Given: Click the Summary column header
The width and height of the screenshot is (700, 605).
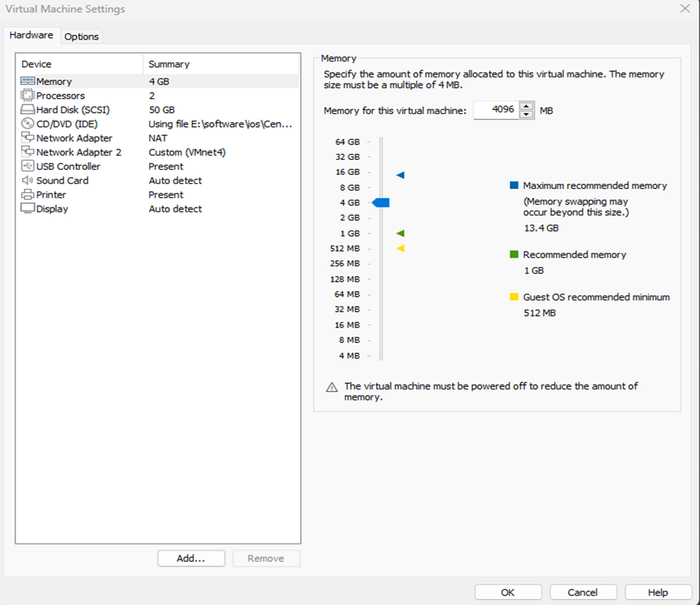Looking at the screenshot, I should point(221,64).
